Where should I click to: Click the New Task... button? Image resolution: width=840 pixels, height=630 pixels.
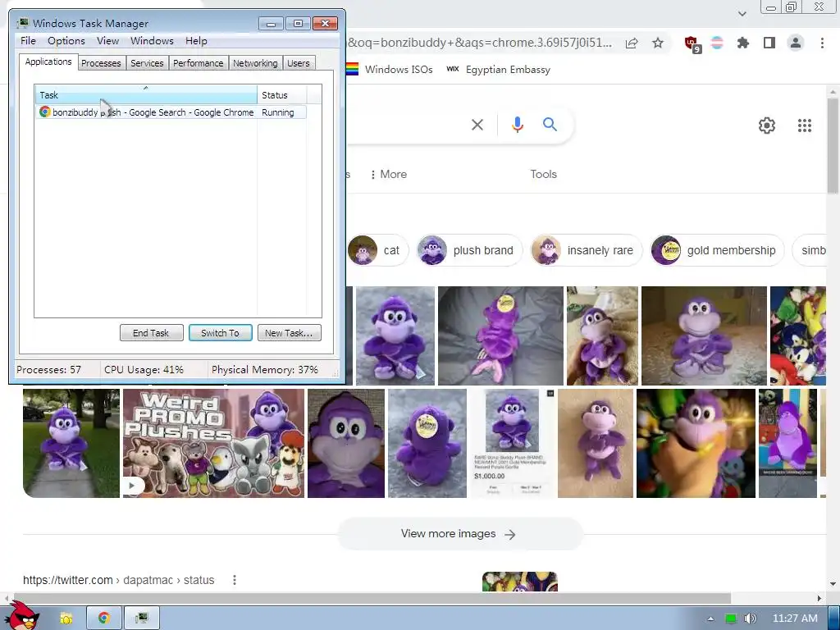pos(289,333)
